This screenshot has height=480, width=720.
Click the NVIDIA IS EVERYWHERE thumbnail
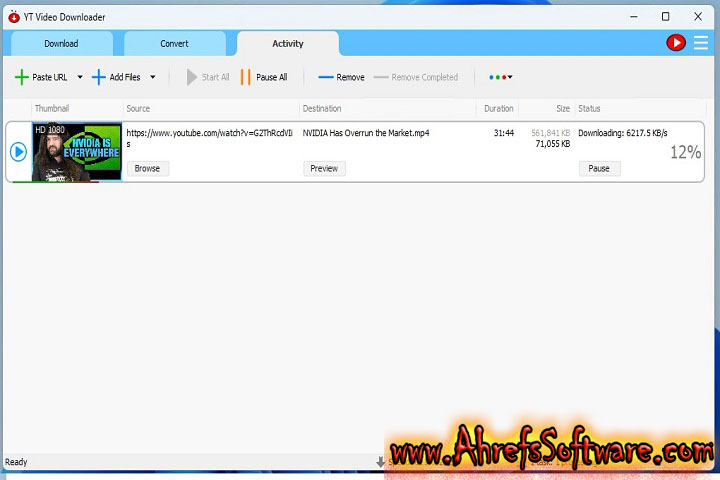77,152
